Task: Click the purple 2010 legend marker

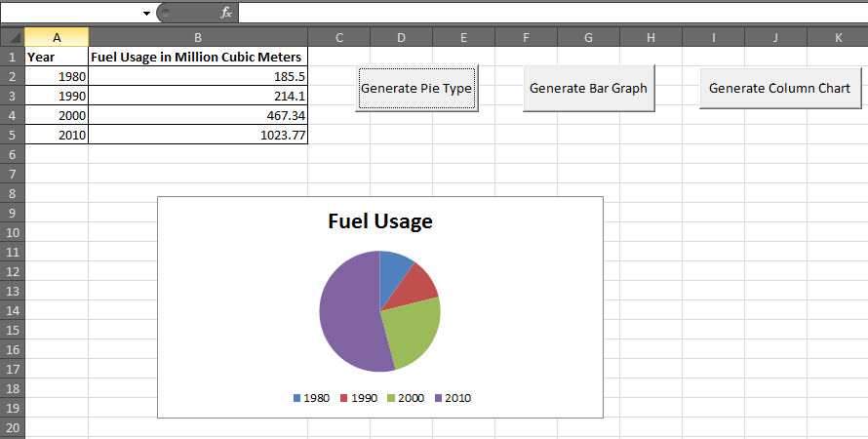Action: [x=439, y=398]
